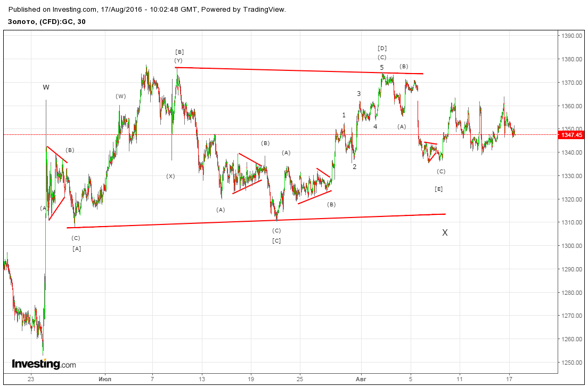
Task: Click the Авг month label on the time axis
Action: (361, 379)
